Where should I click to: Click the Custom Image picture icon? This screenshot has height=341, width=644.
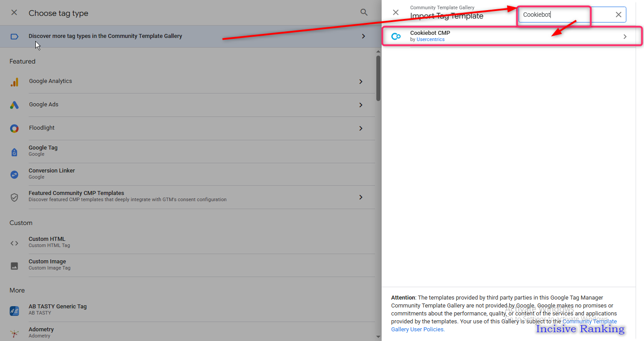14,266
